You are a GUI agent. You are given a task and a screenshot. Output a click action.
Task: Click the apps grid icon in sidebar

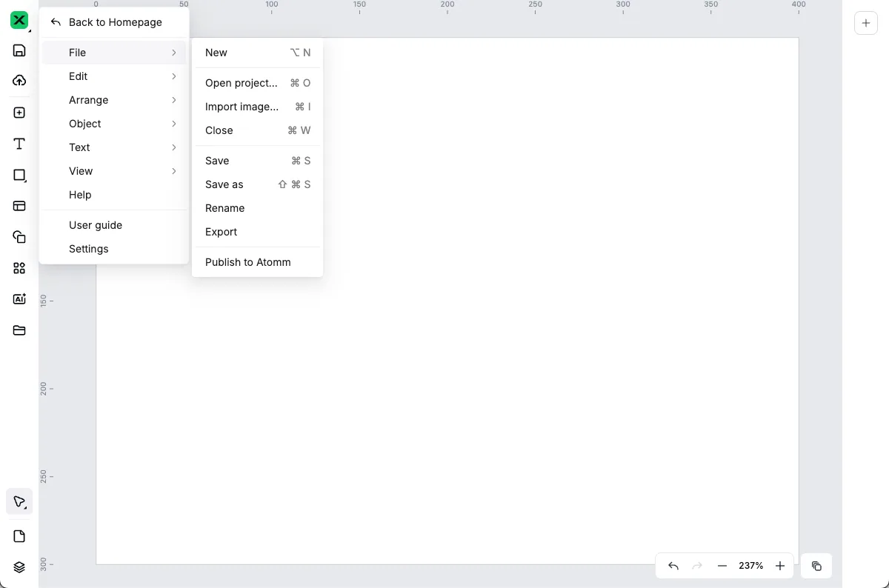click(19, 268)
